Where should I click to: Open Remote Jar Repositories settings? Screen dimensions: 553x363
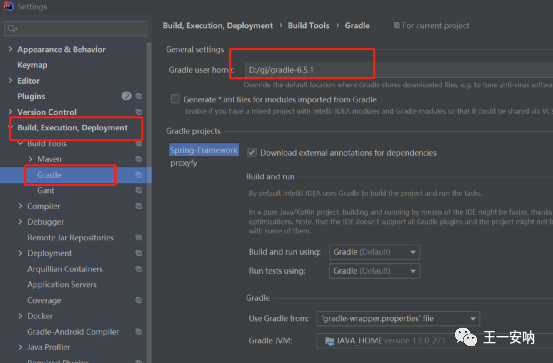(71, 237)
